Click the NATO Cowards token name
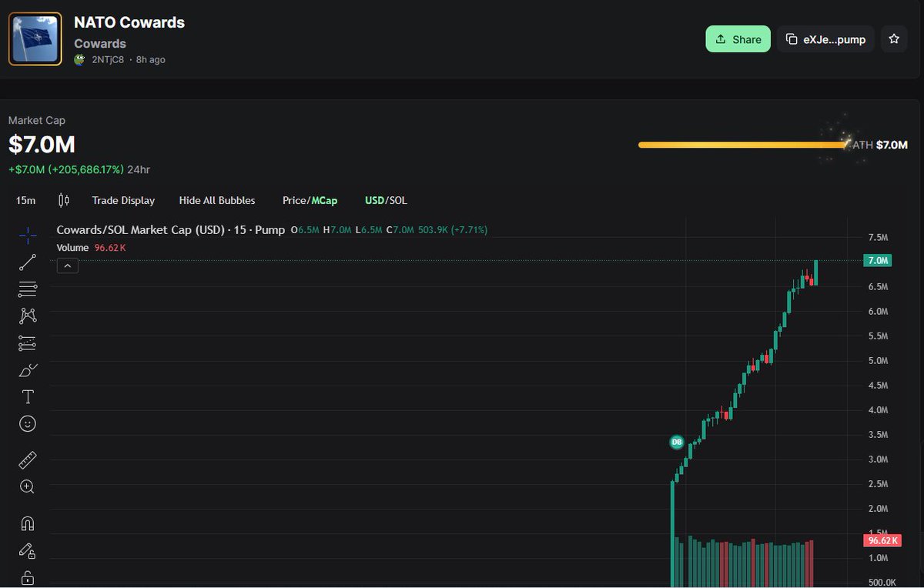The height and width of the screenshot is (588, 924). pyautogui.click(x=129, y=22)
